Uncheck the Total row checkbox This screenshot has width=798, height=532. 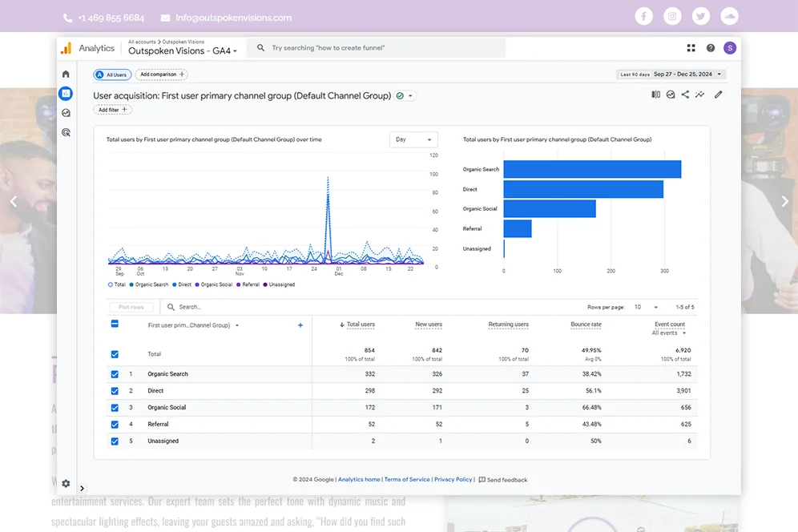[x=115, y=354]
